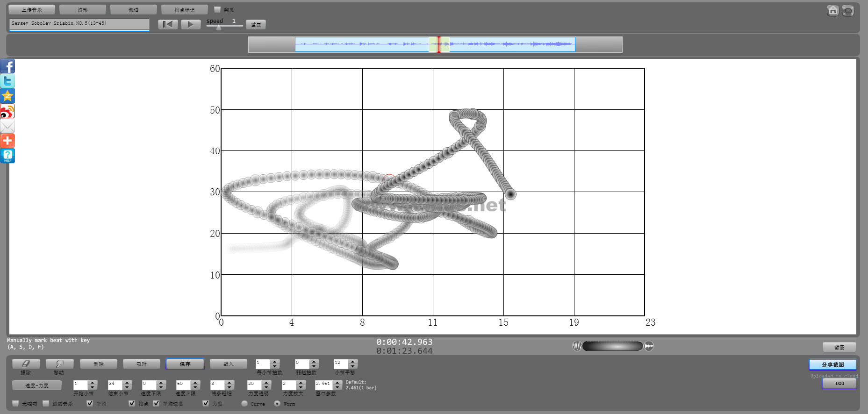Uncheck the 平均速度 average tempo checkbox
Screen dimensions: 868x414
(156, 403)
